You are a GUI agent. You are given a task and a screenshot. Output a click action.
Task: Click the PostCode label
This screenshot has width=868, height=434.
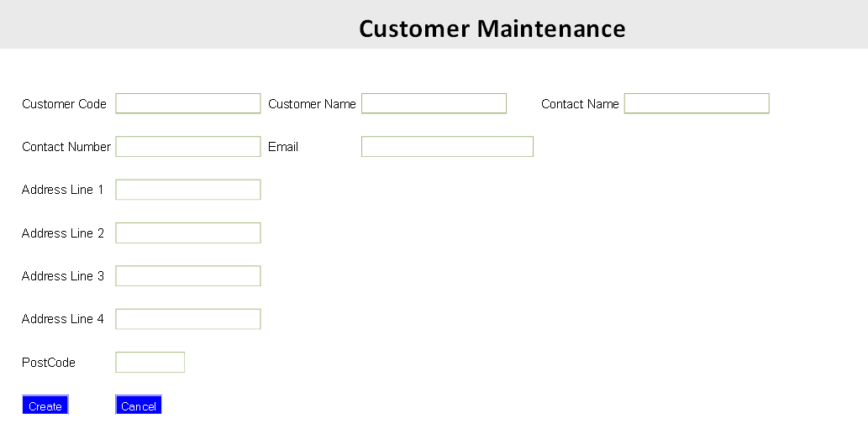click(49, 363)
